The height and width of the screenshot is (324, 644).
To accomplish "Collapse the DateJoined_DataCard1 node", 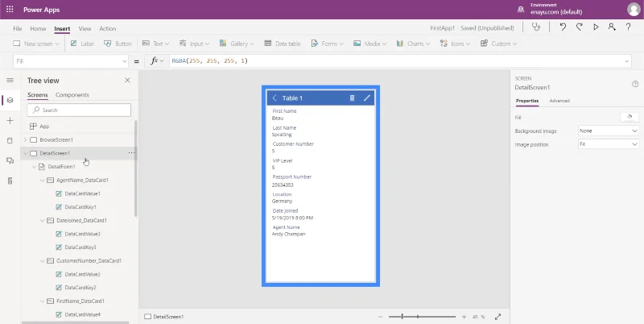I will pos(43,220).
